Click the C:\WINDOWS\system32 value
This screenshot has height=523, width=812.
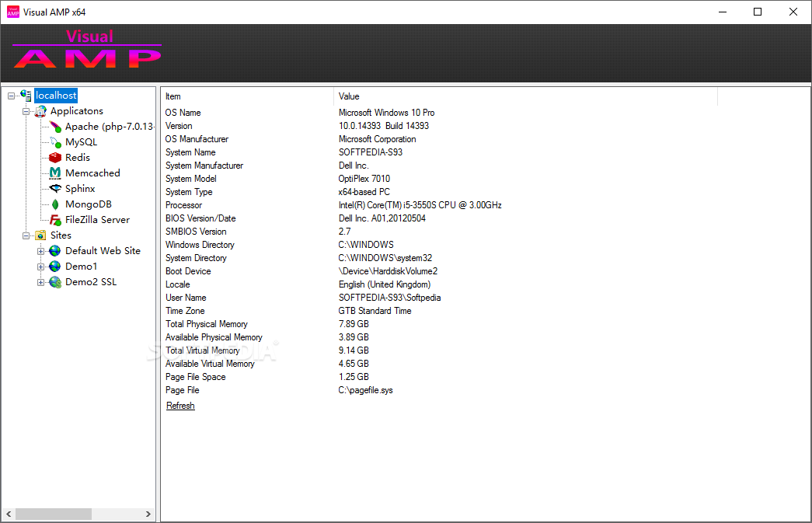385,258
